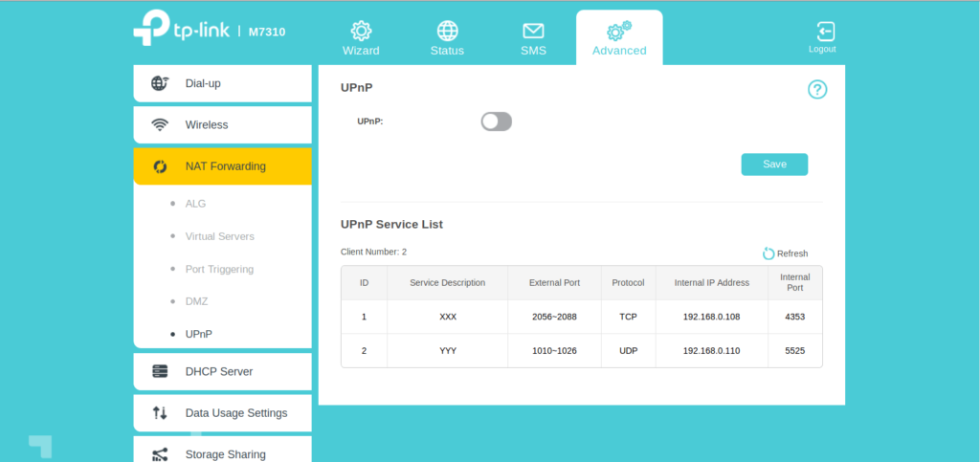Go to the Virtual Servers page

click(219, 236)
